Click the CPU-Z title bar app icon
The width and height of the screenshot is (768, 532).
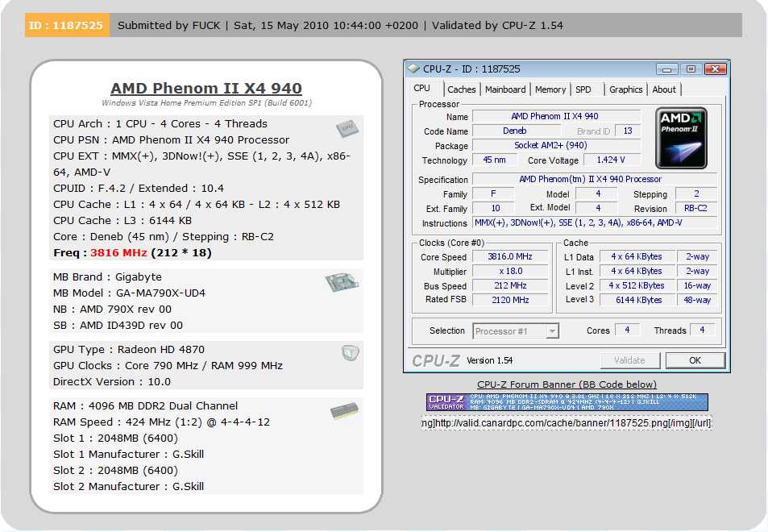(414, 69)
